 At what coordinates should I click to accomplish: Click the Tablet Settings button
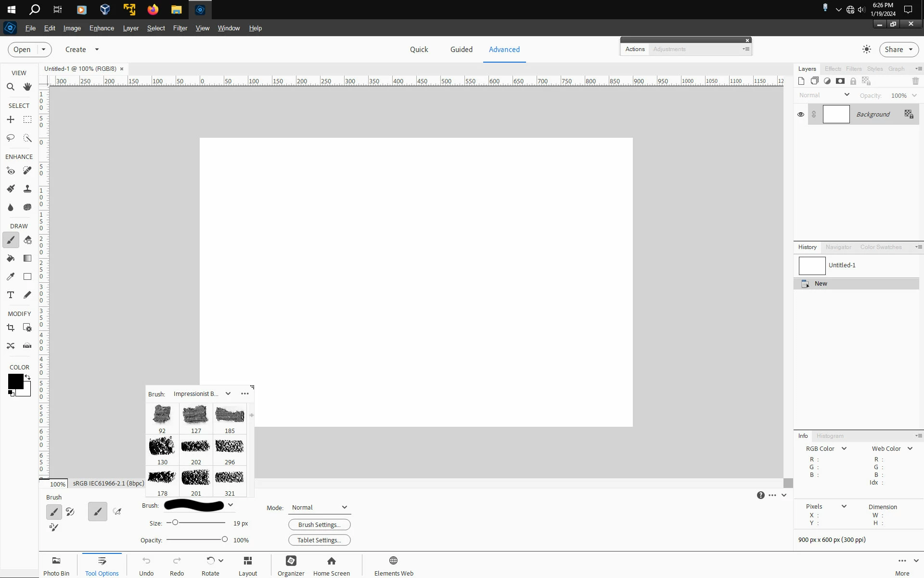[319, 540]
